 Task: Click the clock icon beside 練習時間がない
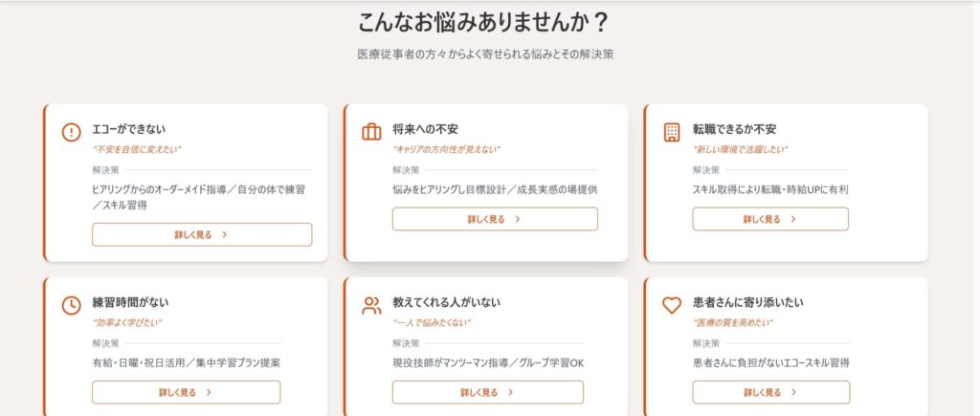point(71,305)
